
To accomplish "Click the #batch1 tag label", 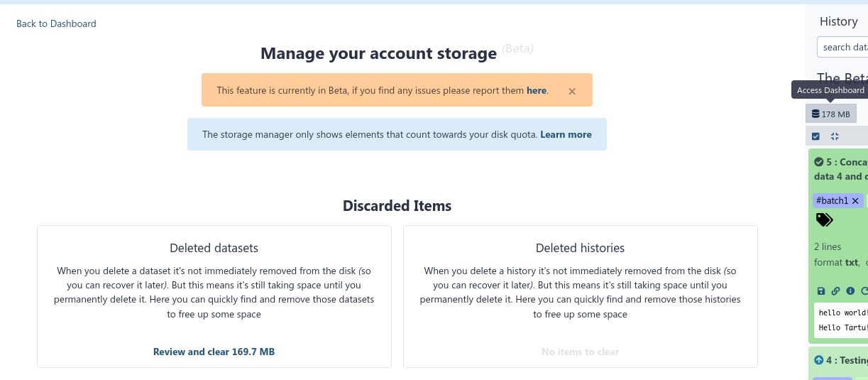I will [832, 201].
